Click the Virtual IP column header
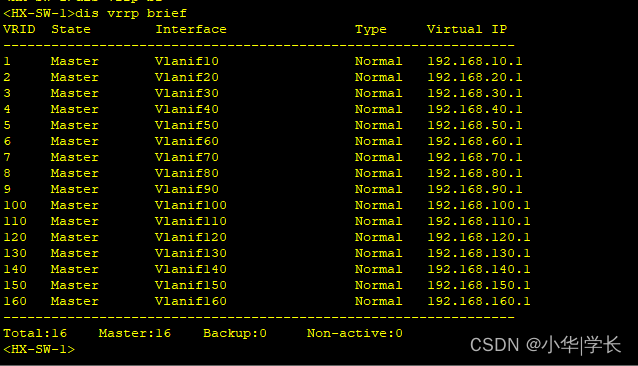The width and height of the screenshot is (638, 366). click(467, 29)
